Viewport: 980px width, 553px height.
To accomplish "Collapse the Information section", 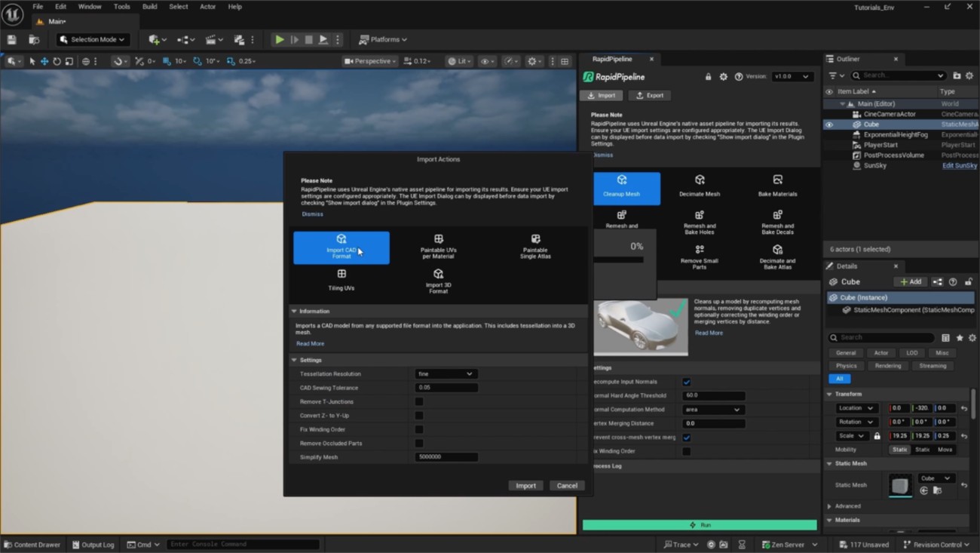I will tap(294, 311).
